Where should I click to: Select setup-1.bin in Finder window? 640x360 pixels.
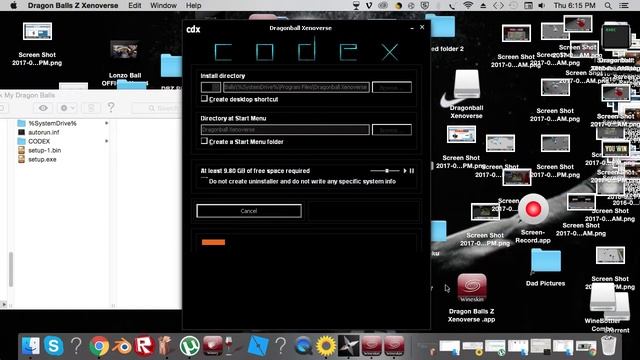tap(44, 150)
